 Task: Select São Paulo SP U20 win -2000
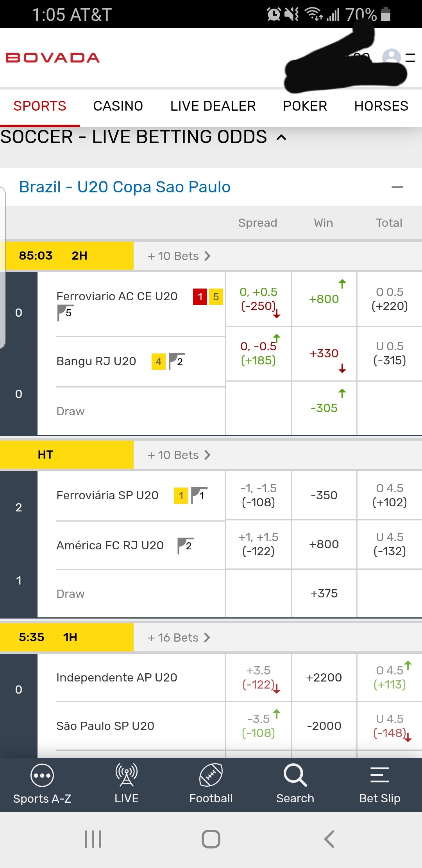(x=324, y=726)
